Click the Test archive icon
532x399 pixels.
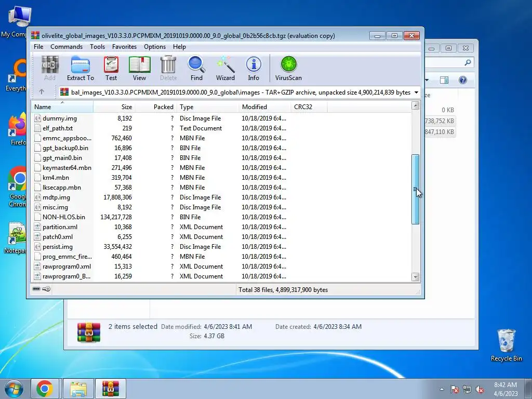coord(111,68)
